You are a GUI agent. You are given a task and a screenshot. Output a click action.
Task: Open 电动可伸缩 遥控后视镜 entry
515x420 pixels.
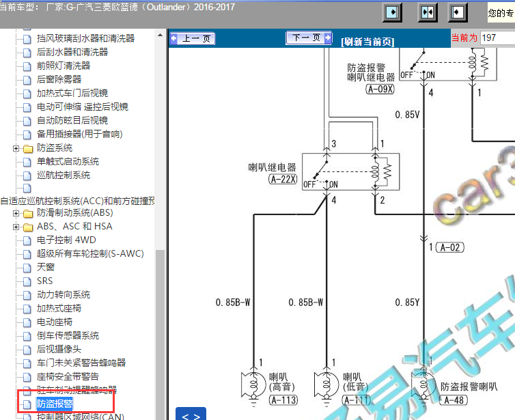pyautogui.click(x=83, y=107)
